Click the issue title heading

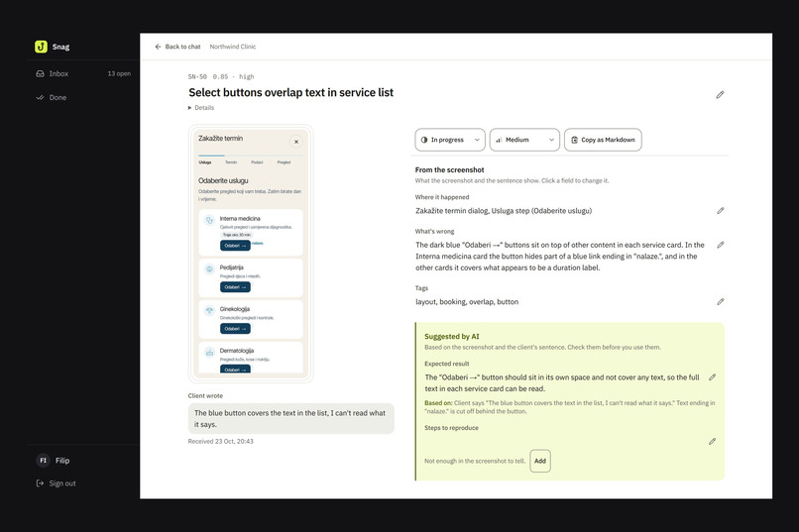click(291, 93)
